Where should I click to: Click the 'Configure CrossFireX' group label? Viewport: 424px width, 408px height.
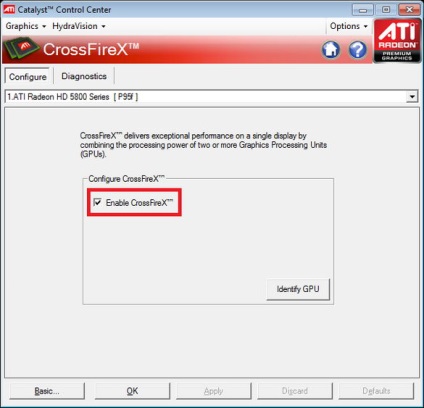126,179
